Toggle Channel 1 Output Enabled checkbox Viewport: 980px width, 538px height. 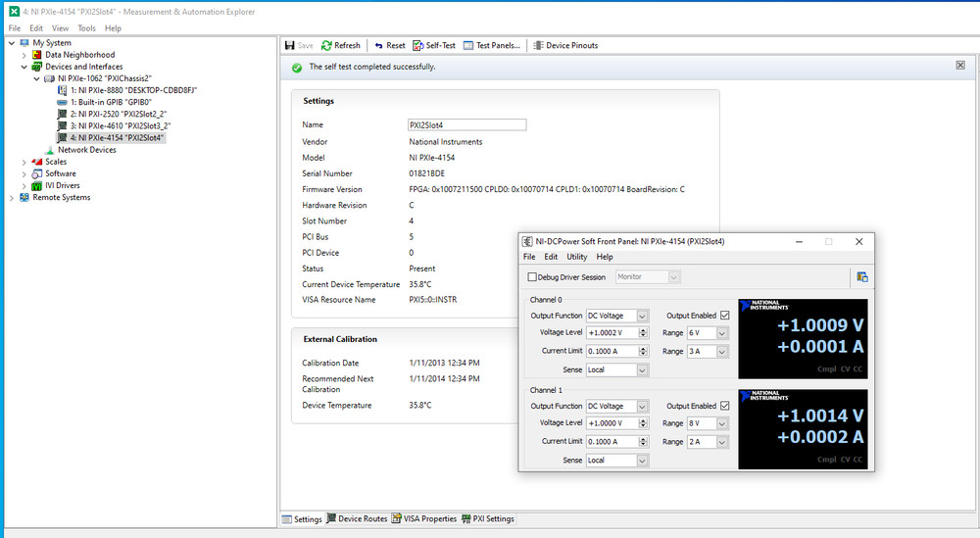(724, 406)
